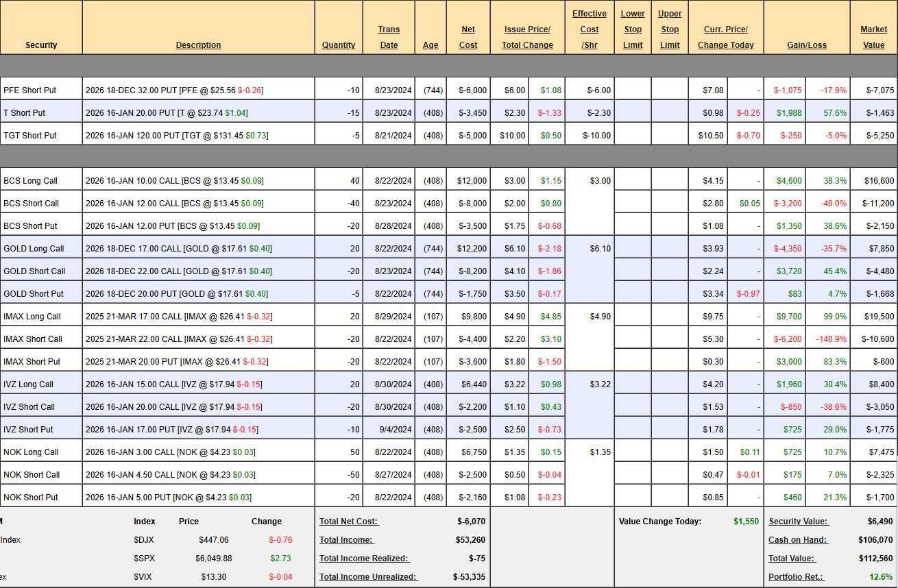Click Lower Stop Limit cell for T Short Put
898x588 pixels.
tap(632, 113)
